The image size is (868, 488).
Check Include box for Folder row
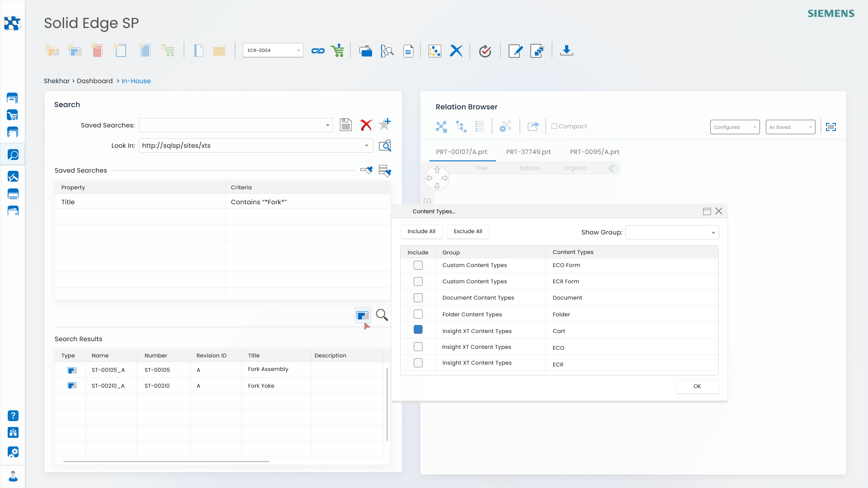pyautogui.click(x=418, y=314)
